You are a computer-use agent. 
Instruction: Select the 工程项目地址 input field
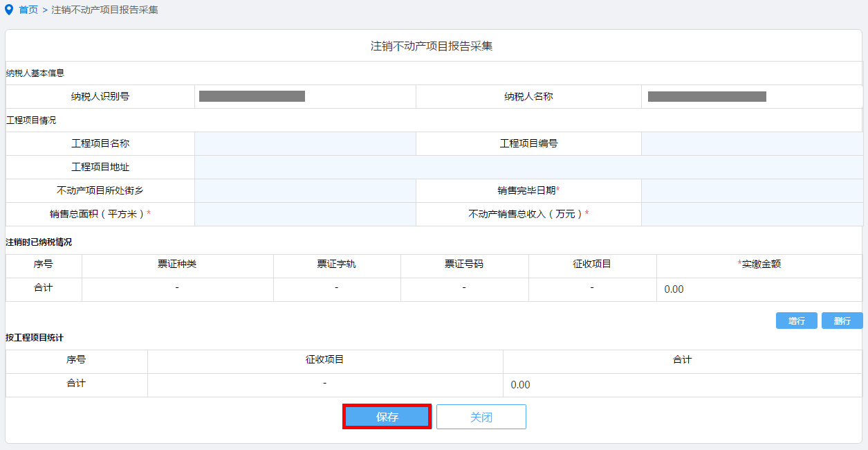point(528,168)
